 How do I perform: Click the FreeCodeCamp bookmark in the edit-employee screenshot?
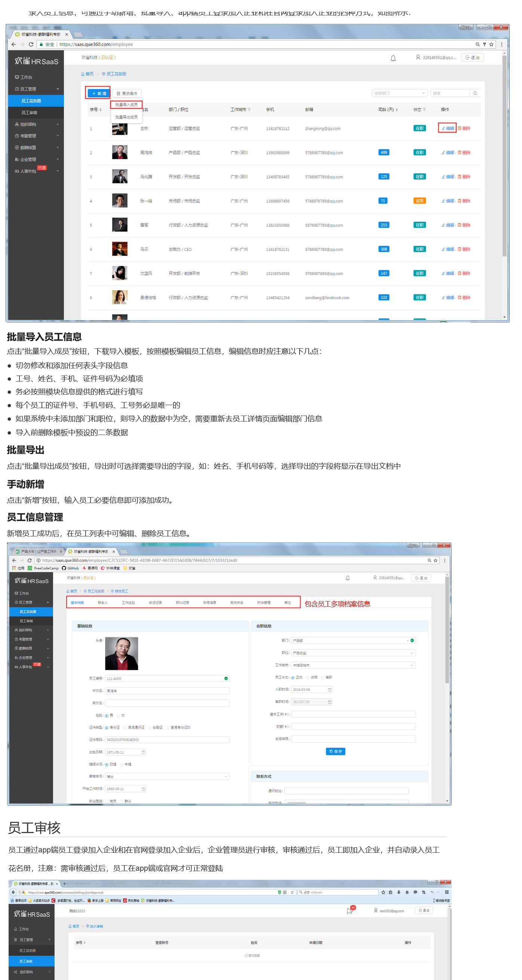[43, 568]
